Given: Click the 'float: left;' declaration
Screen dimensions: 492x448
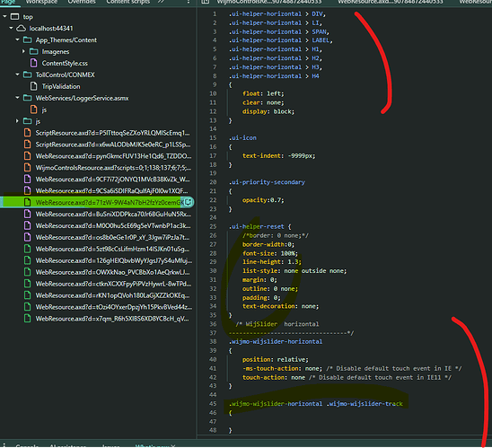Looking at the screenshot, I should [x=263, y=93].
